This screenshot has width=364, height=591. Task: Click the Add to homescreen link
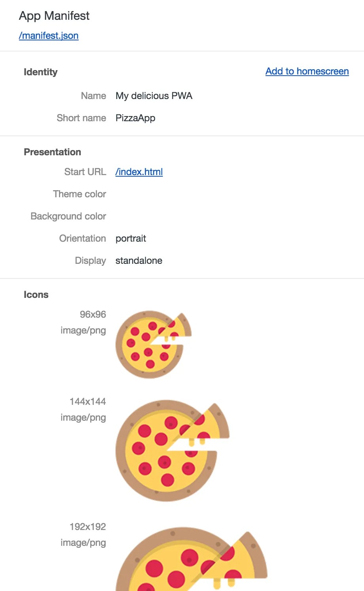[307, 71]
